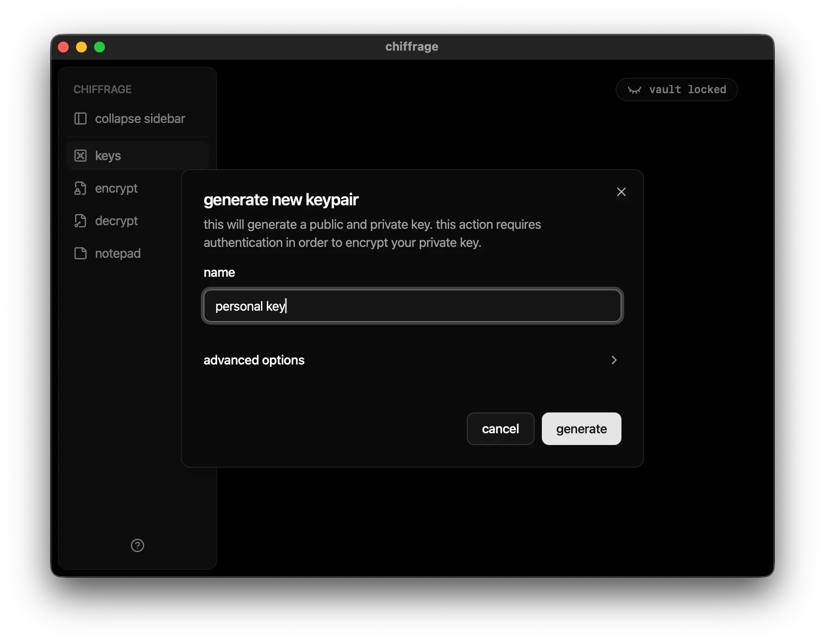Maximize the window with green button
825x644 pixels.
pos(100,47)
